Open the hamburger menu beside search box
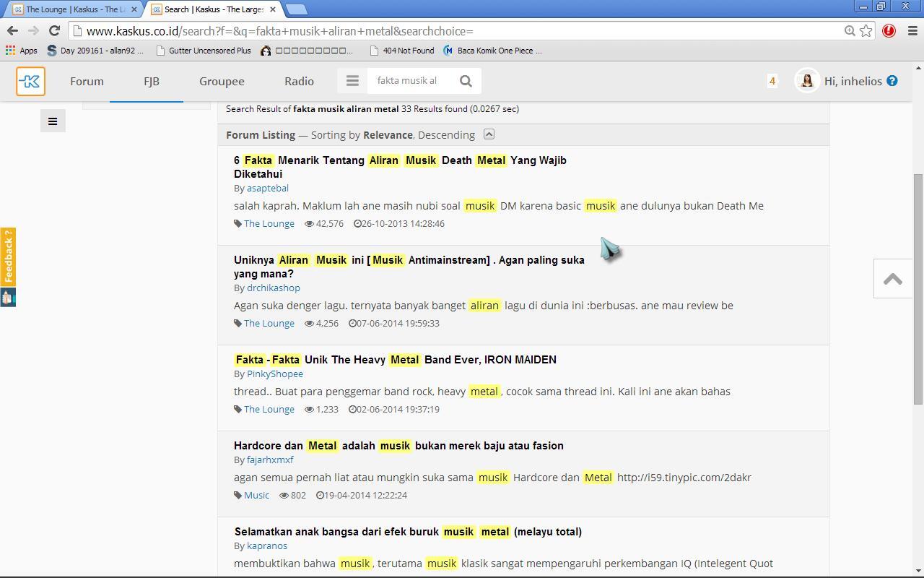Image resolution: width=924 pixels, height=578 pixels. 352,81
